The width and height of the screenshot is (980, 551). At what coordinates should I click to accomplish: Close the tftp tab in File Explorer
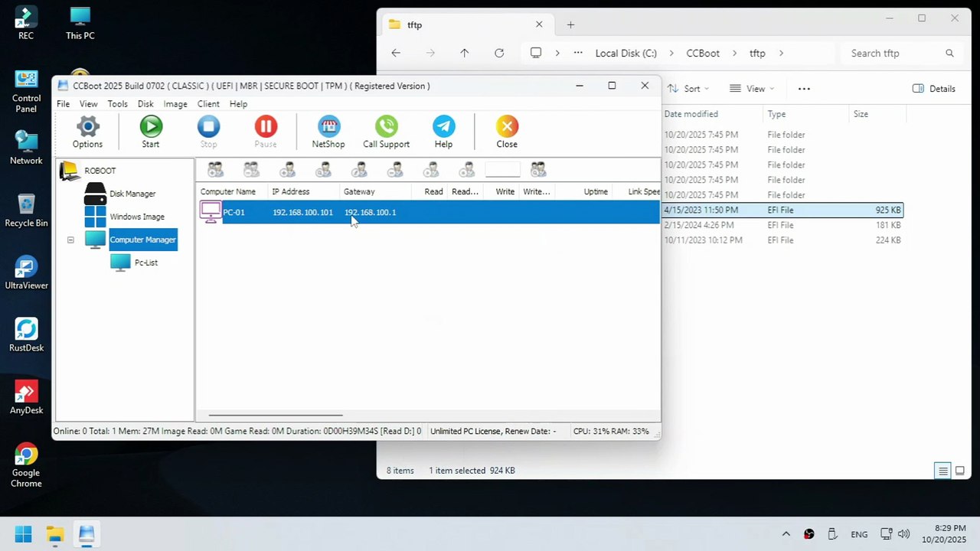[539, 24]
